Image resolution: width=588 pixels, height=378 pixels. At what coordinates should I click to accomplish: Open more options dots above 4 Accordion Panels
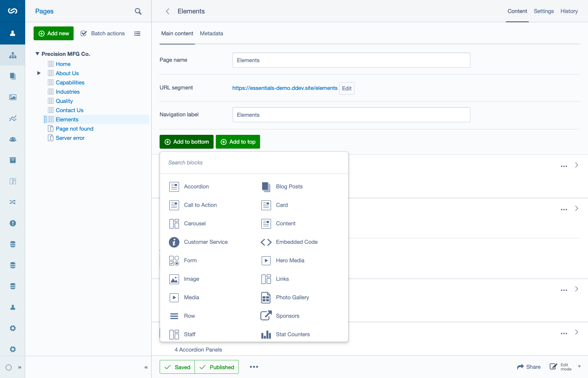tap(564, 333)
